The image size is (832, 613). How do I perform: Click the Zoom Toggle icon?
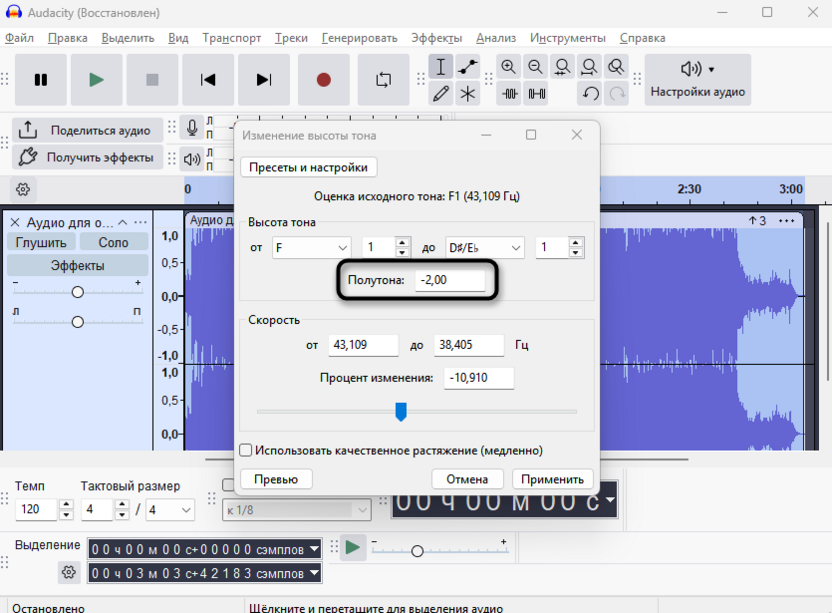click(616, 67)
